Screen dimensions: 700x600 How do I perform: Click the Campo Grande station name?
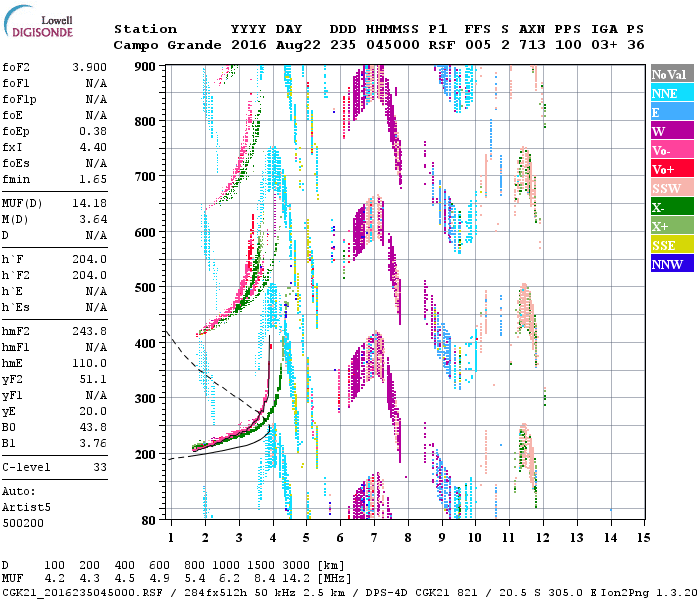(167, 45)
